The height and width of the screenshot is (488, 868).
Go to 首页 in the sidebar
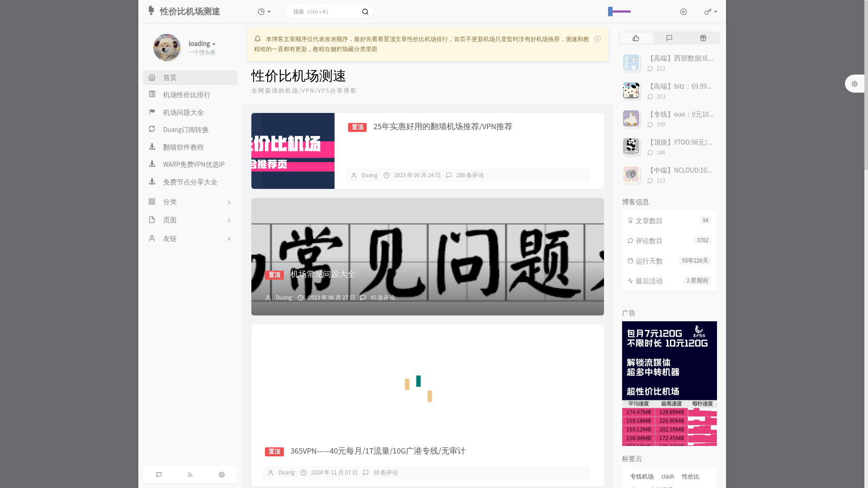pos(190,78)
